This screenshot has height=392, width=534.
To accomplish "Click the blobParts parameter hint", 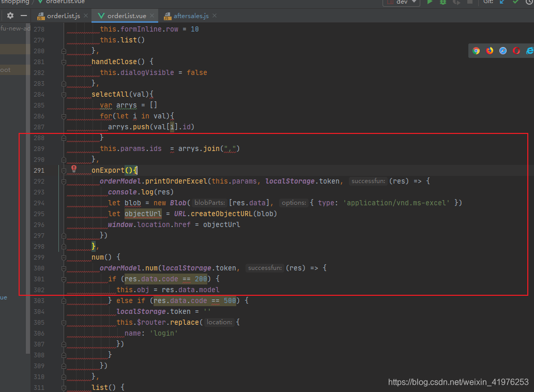I will pyautogui.click(x=209, y=203).
